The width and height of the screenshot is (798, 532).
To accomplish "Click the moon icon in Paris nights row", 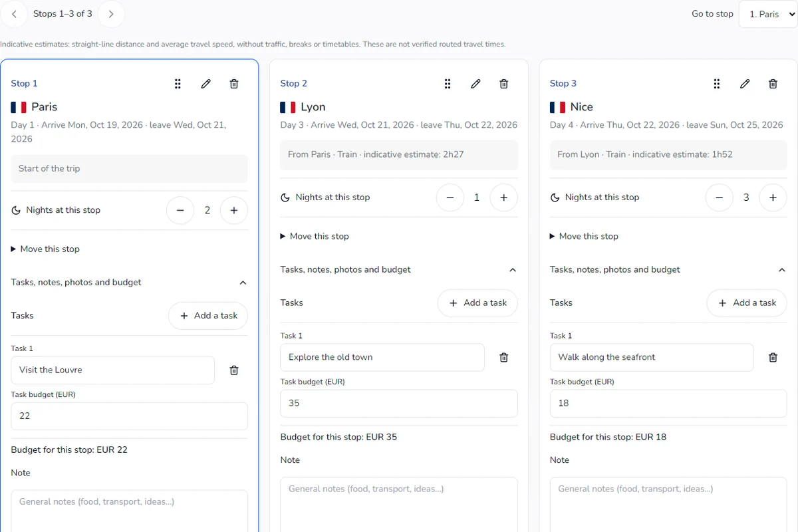I will [16, 210].
